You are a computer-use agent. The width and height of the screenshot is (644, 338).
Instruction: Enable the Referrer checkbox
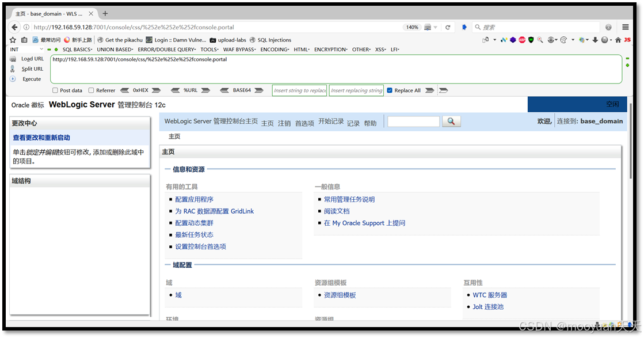pyautogui.click(x=91, y=90)
